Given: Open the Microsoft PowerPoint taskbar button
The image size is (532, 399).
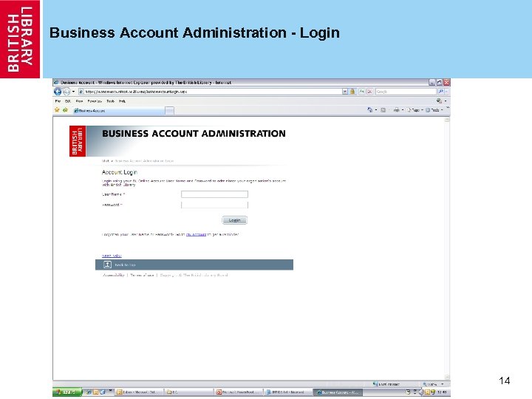Looking at the screenshot, I should click(239, 392).
